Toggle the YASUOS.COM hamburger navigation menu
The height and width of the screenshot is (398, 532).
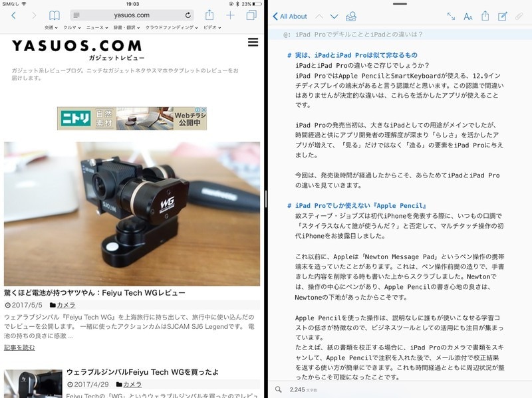(252, 42)
